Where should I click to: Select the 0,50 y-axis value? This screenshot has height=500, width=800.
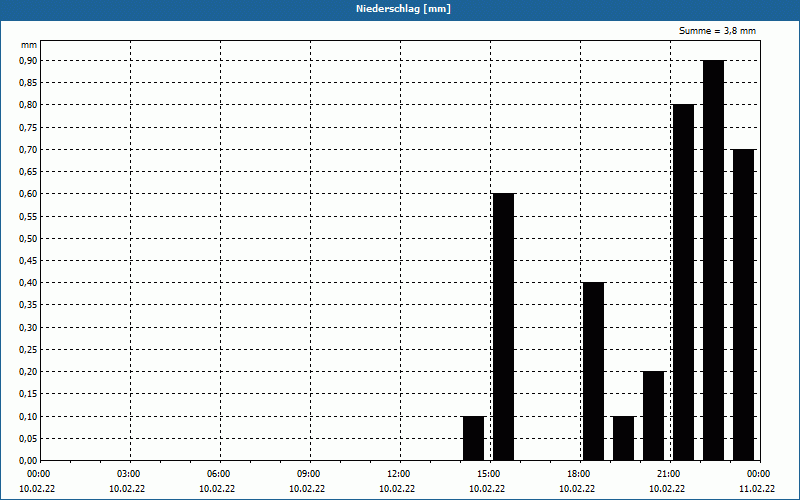click(x=28, y=238)
